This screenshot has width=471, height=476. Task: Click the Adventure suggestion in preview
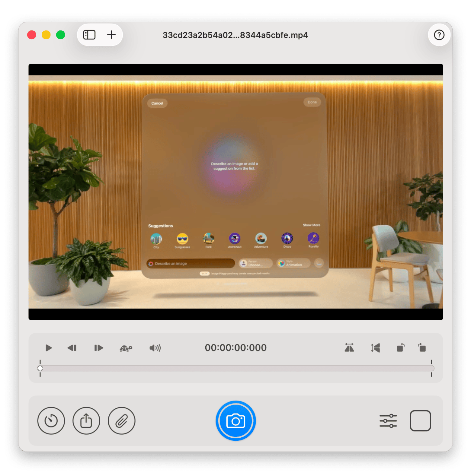click(261, 240)
